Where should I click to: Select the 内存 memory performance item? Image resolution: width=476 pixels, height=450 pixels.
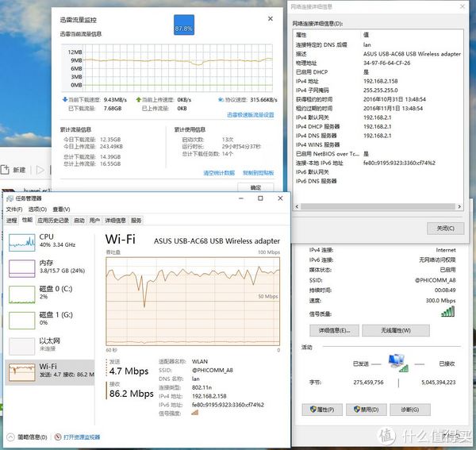click(50, 268)
